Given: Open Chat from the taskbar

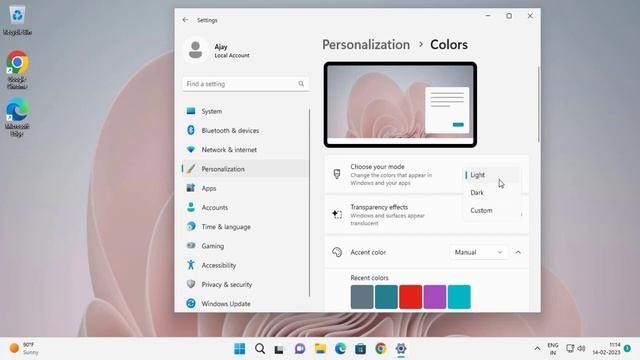Looking at the screenshot, I should (x=300, y=349).
